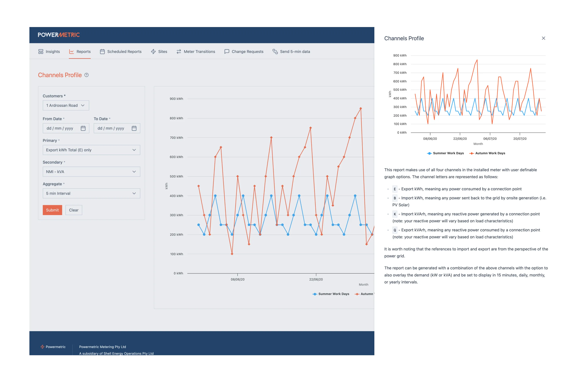588x382 pixels.
Task: Open the From Date calendar picker icon
Action: click(83, 128)
